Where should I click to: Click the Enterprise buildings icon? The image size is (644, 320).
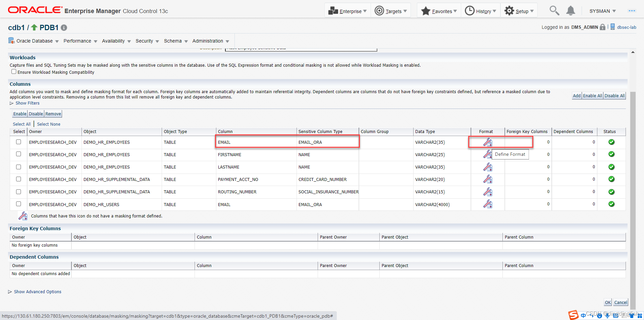coord(333,11)
